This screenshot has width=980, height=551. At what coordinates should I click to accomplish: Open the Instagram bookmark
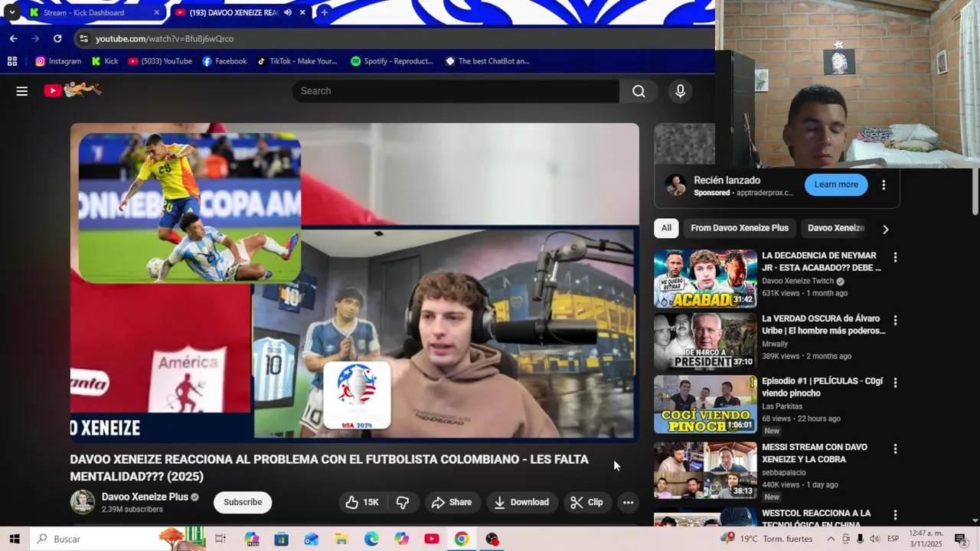tap(58, 61)
